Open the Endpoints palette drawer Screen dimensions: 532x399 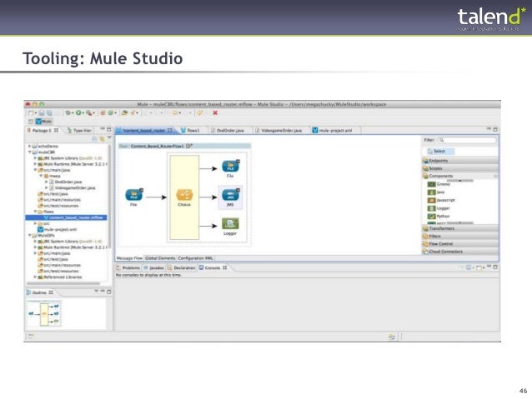[x=460, y=161]
